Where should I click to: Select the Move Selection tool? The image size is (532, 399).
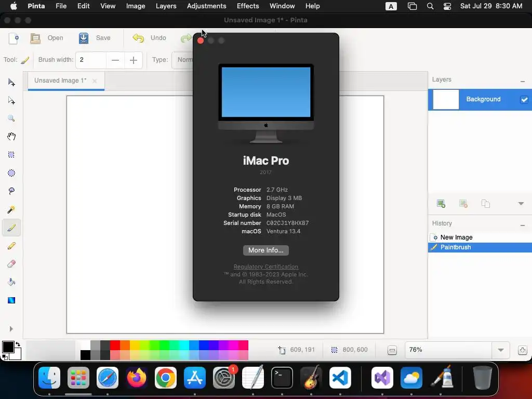[x=11, y=100]
